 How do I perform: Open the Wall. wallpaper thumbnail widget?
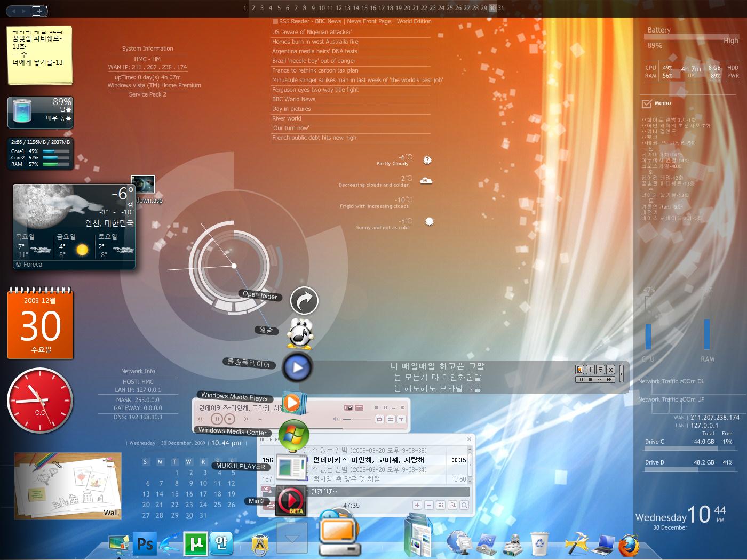coord(67,486)
